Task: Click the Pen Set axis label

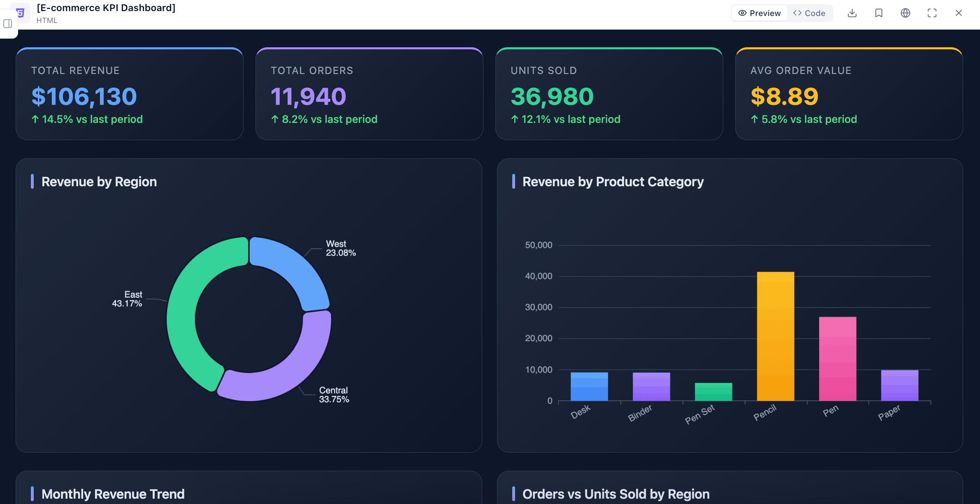Action: (x=700, y=414)
